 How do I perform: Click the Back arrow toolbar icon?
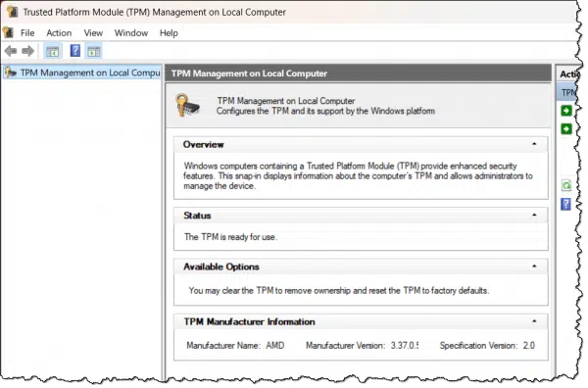click(11, 51)
